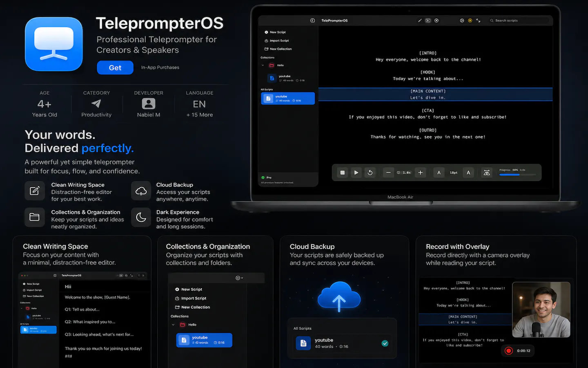Click the youtube document icon in Cloud Backup card
This screenshot has height=368, width=588.
[x=303, y=343]
